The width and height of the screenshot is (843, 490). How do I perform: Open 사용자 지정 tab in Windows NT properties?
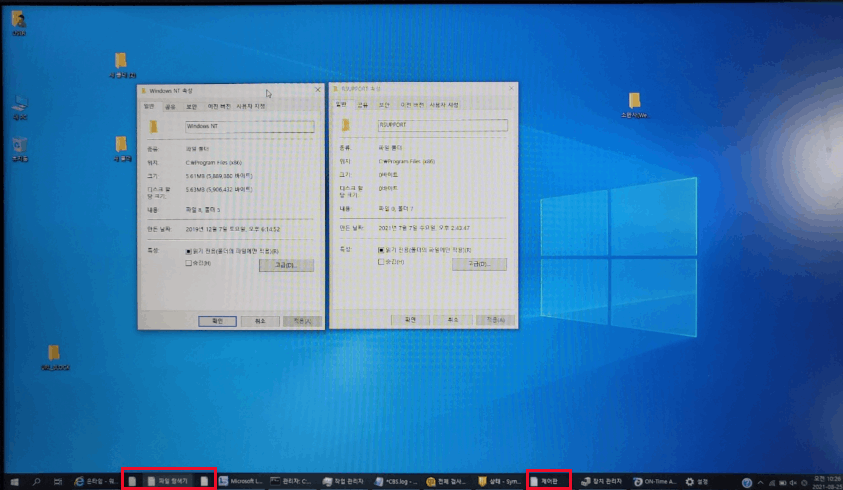pos(251,106)
